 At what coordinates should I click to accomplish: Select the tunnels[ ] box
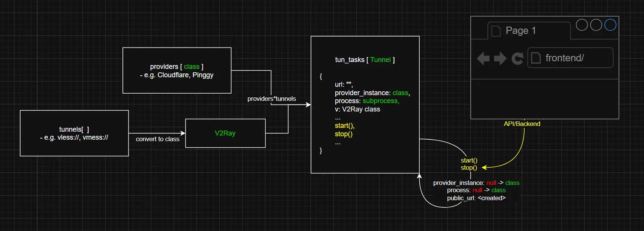tap(74, 133)
